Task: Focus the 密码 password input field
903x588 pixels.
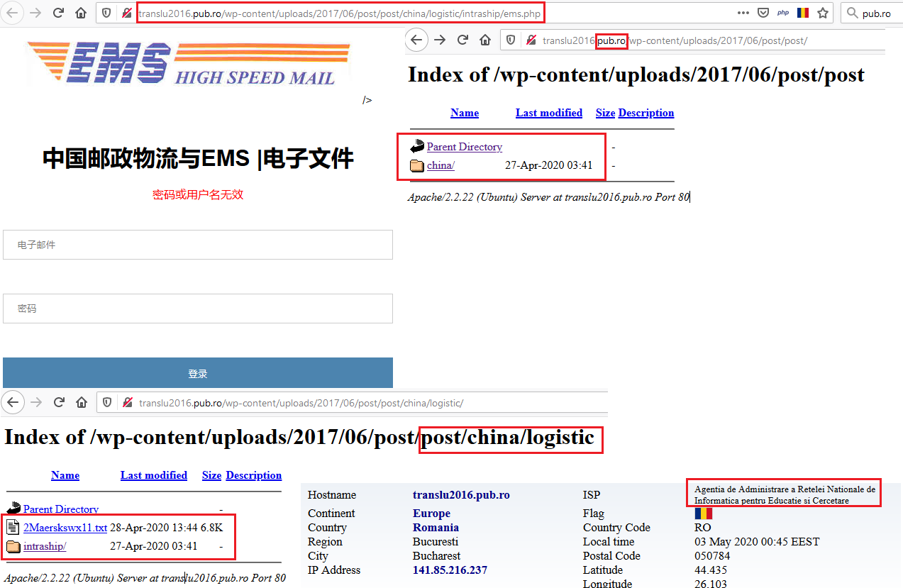Action: click(198, 309)
